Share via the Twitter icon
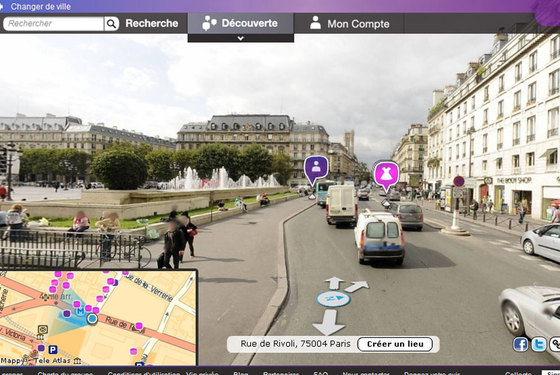Image resolution: width=560 pixels, height=375 pixels. [539, 344]
